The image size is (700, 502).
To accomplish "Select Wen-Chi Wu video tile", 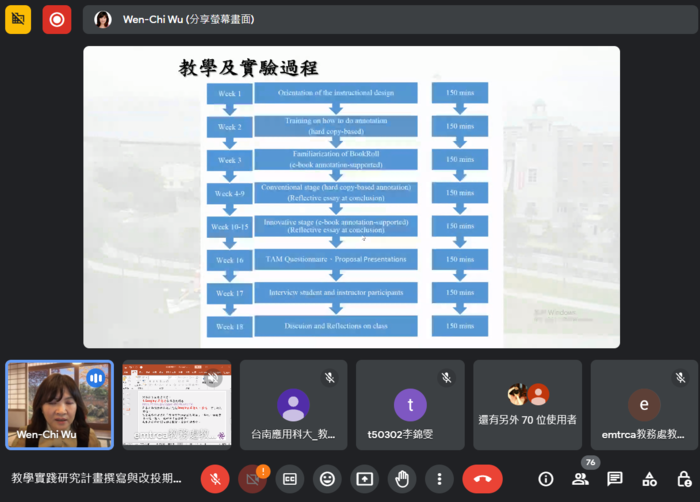I will [x=59, y=405].
